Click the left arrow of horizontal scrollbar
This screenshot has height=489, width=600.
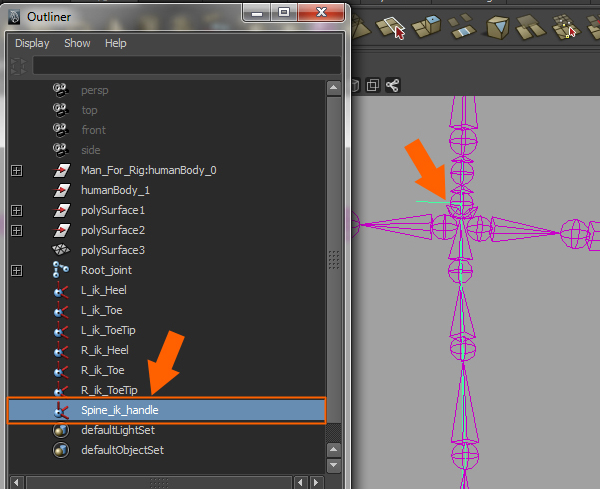16,482
